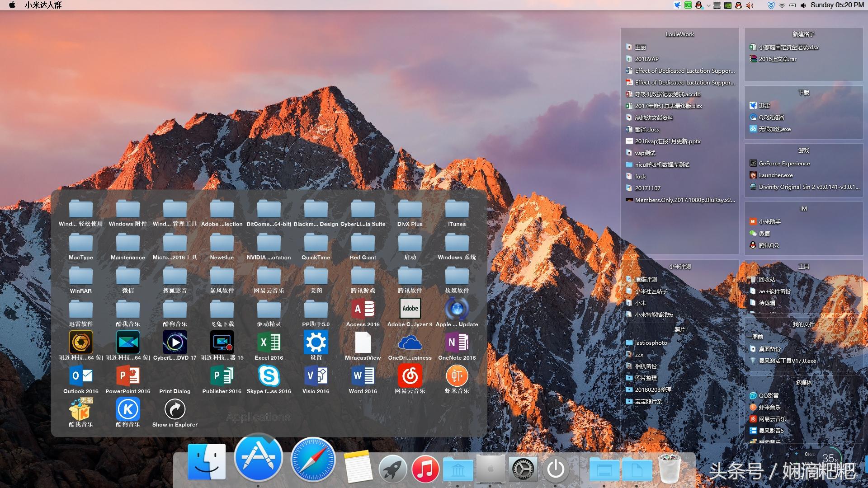The image size is (868, 488).
Task: Open the Apple menu
Action: (12, 5)
